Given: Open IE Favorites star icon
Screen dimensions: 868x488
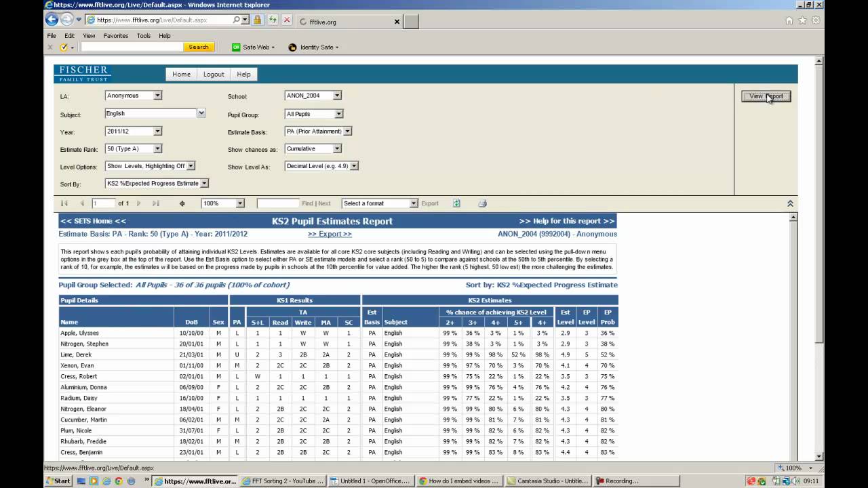Looking at the screenshot, I should 802,20.
